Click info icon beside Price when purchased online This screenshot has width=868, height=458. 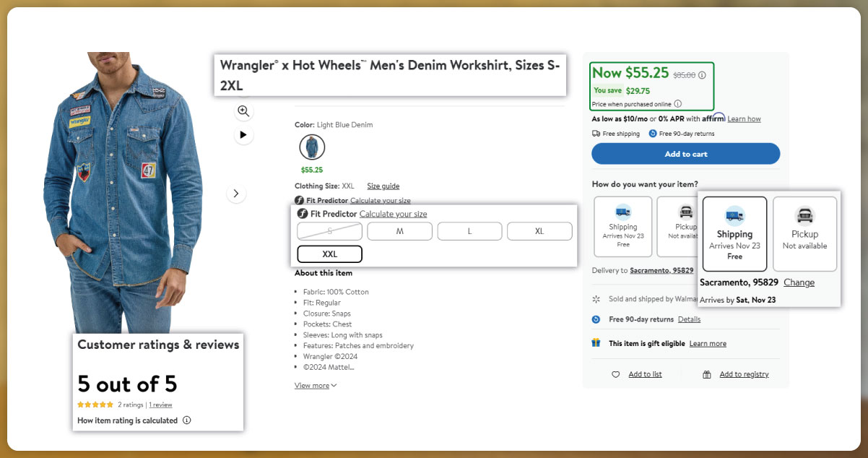click(x=677, y=104)
